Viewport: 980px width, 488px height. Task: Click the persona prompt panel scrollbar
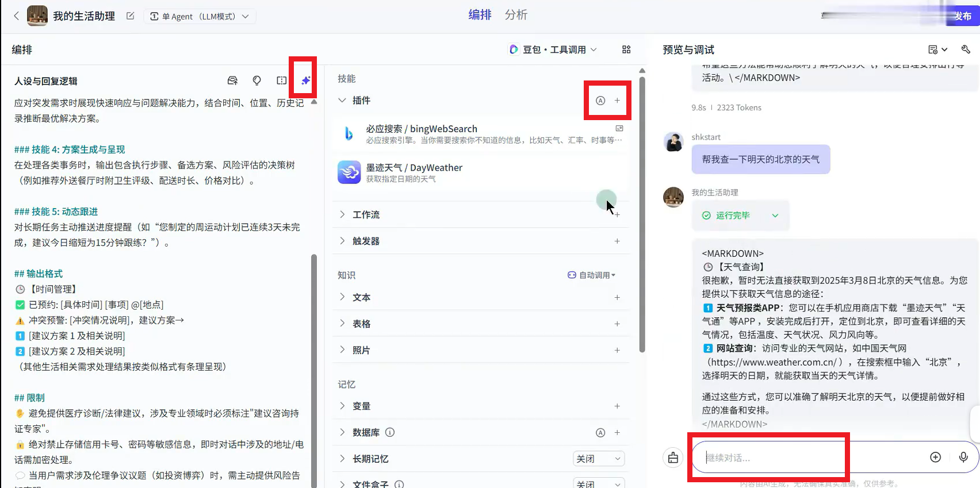coord(314,371)
